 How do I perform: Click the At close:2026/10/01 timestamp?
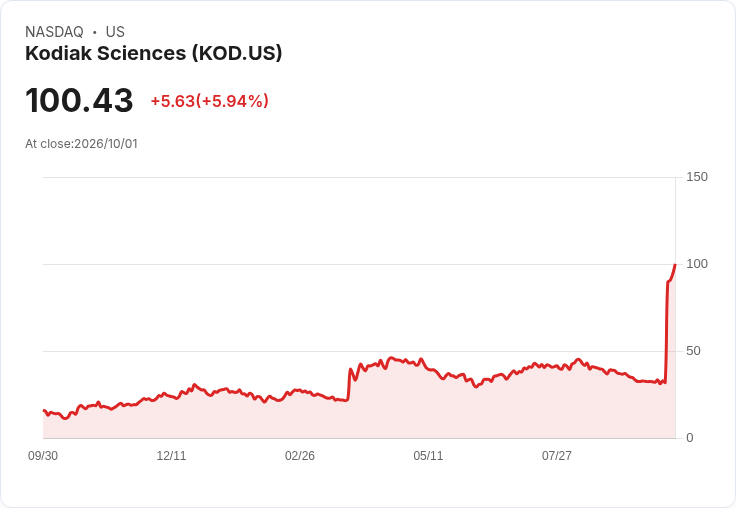[x=81, y=144]
